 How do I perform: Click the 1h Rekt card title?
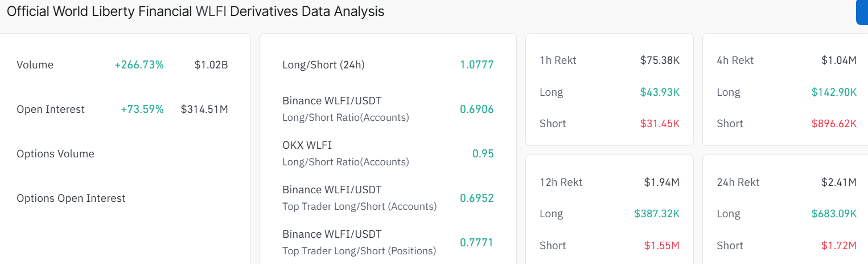(x=558, y=60)
